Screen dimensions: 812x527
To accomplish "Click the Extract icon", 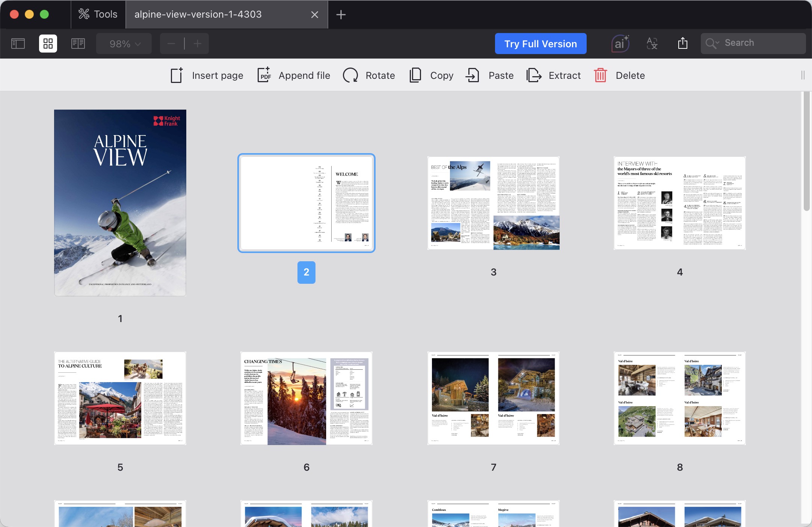I will click(534, 75).
